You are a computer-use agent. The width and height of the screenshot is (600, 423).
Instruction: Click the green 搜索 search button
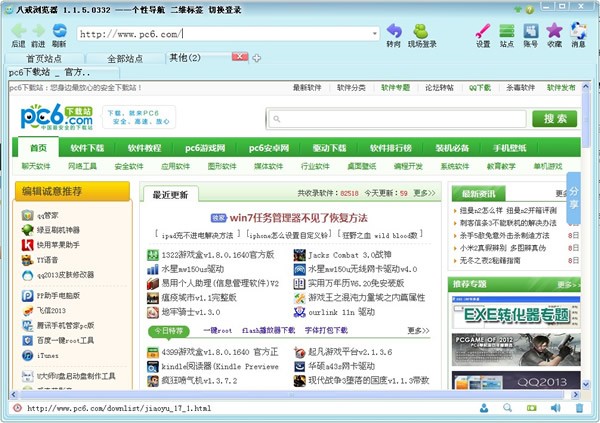(555, 119)
